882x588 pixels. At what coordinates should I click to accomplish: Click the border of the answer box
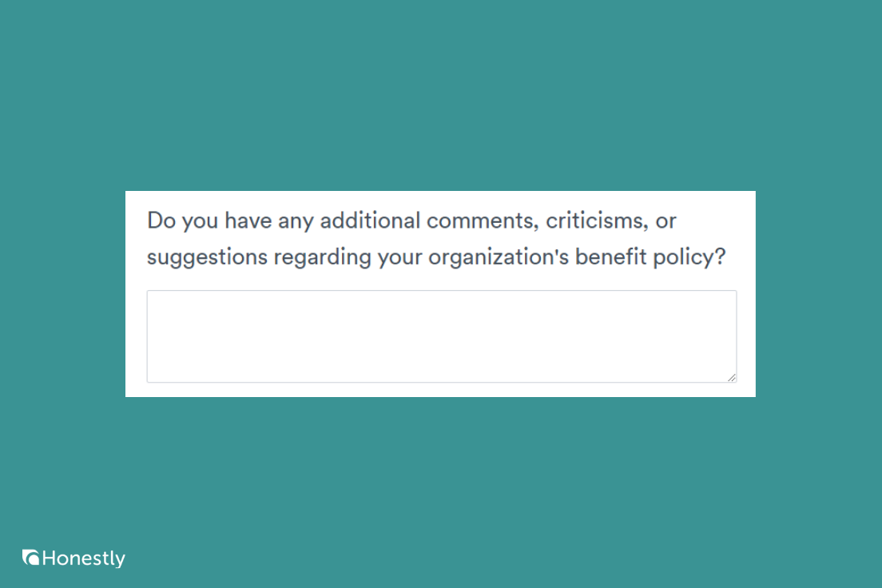pyautogui.click(x=441, y=292)
